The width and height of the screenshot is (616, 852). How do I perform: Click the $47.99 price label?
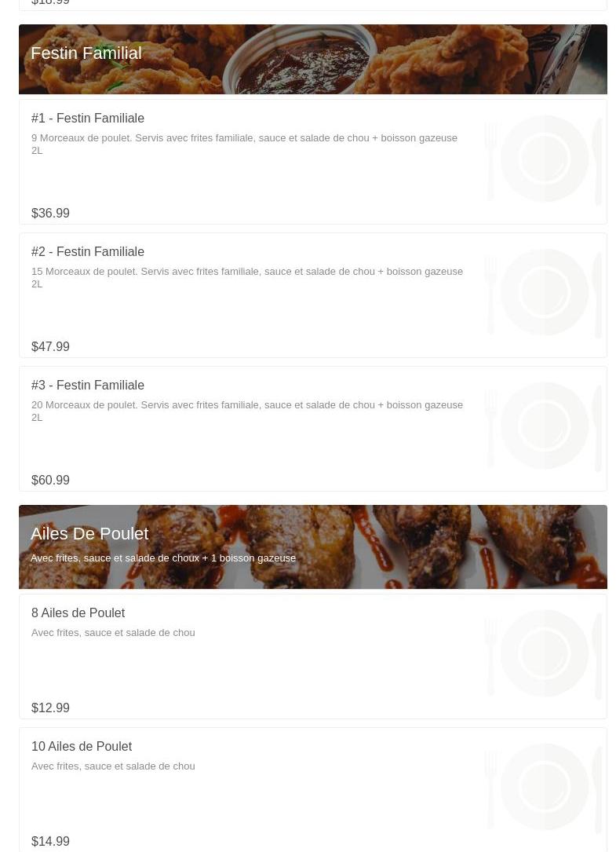point(50,346)
